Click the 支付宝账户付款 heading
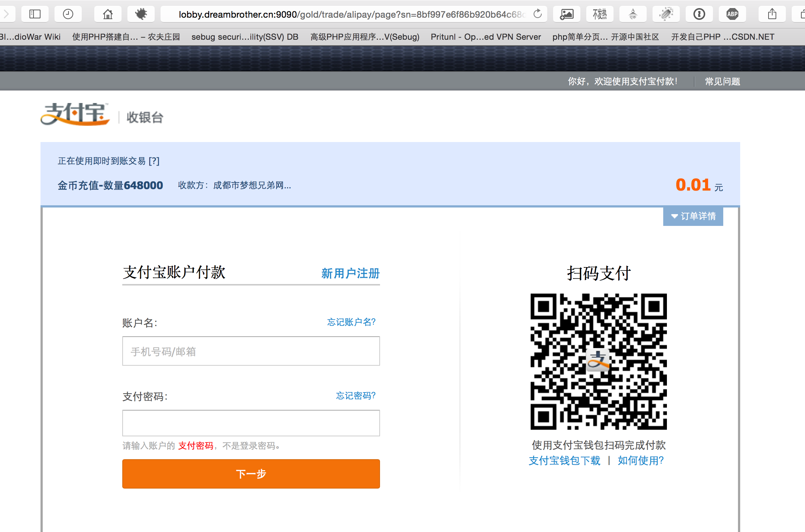Image resolution: width=805 pixels, height=532 pixels. (174, 273)
